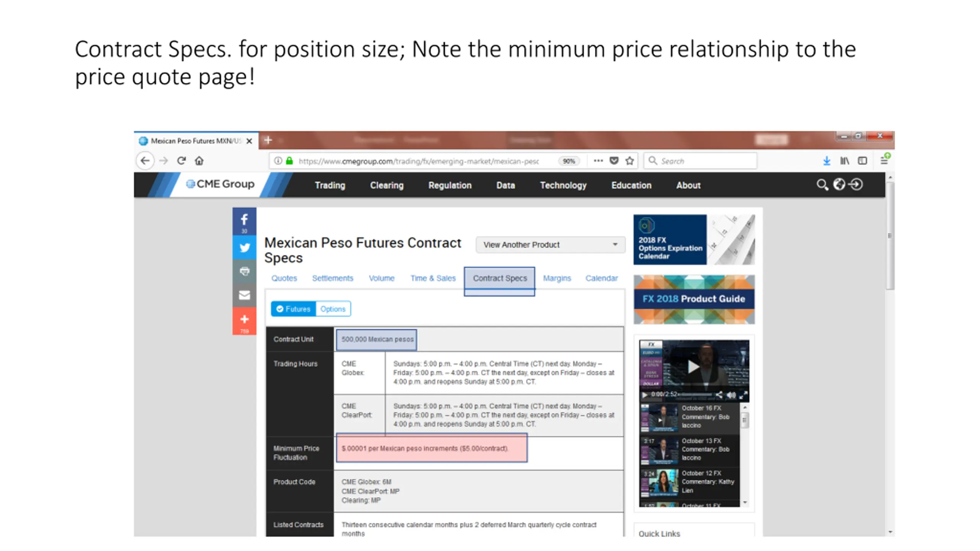The image size is (980, 551).
Task: Select the Futures toggle button
Action: [x=294, y=309]
